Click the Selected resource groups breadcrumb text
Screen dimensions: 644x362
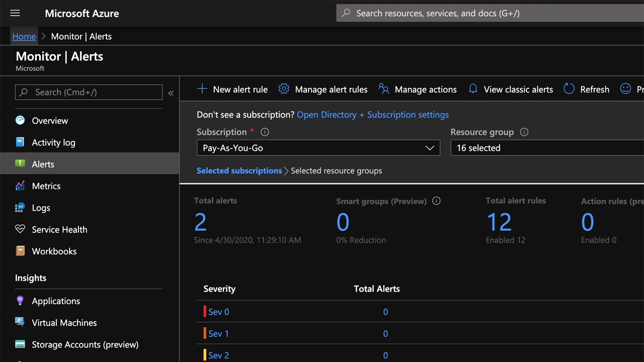336,170
